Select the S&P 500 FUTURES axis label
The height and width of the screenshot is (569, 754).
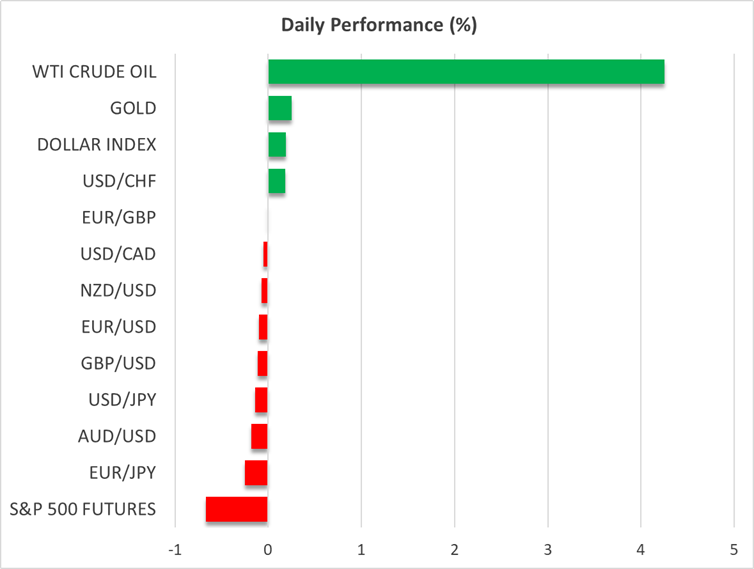coord(81,509)
